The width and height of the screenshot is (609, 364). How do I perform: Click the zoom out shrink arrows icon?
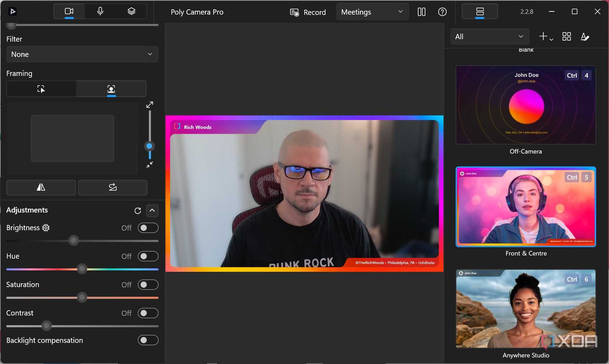coord(150,165)
